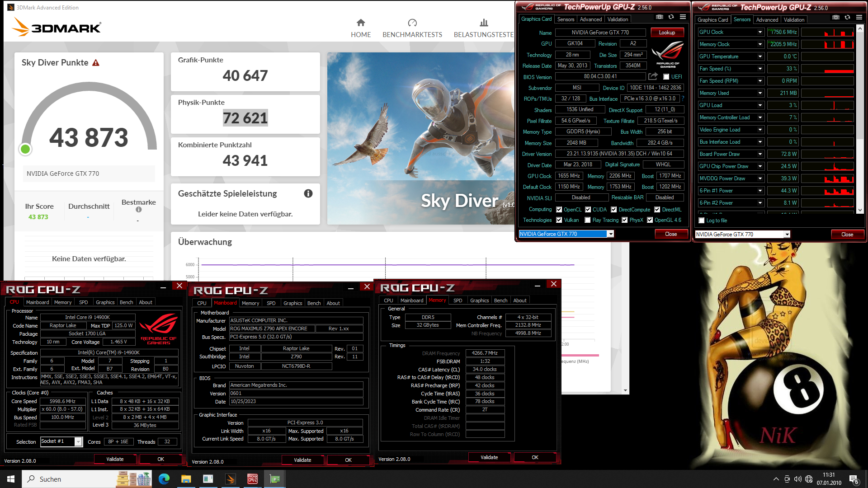Click the Bus Interface question mark
868x488 pixels.
pos(683,99)
